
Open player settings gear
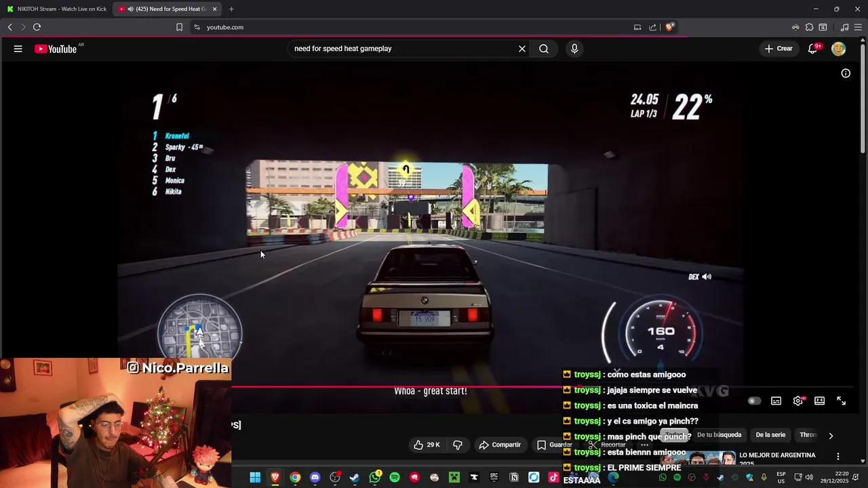click(x=798, y=401)
